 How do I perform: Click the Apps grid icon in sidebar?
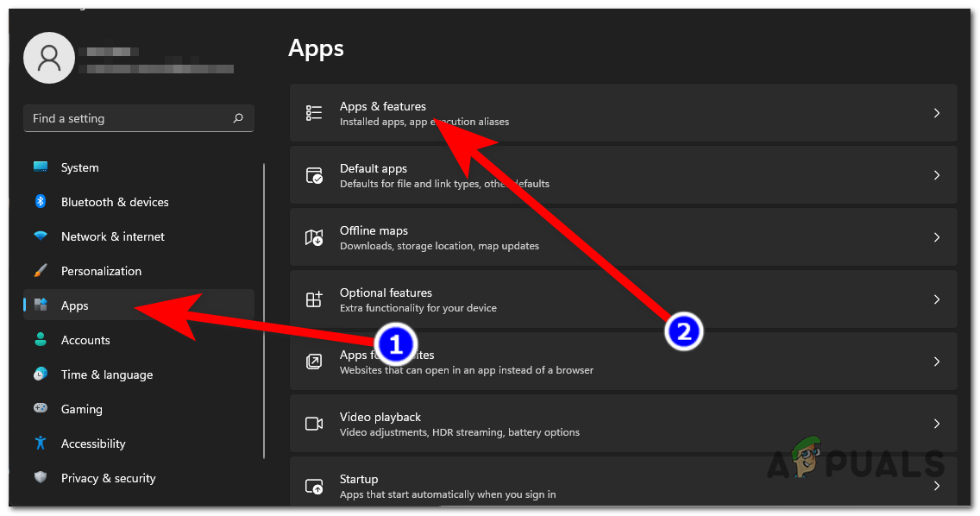(41, 305)
